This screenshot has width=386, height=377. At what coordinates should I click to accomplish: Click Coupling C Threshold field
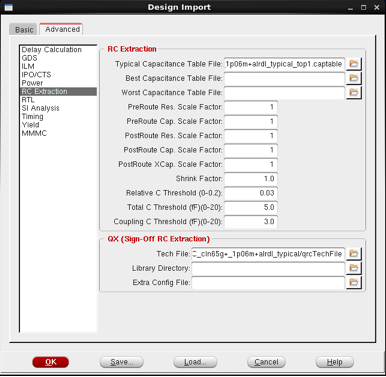point(251,222)
